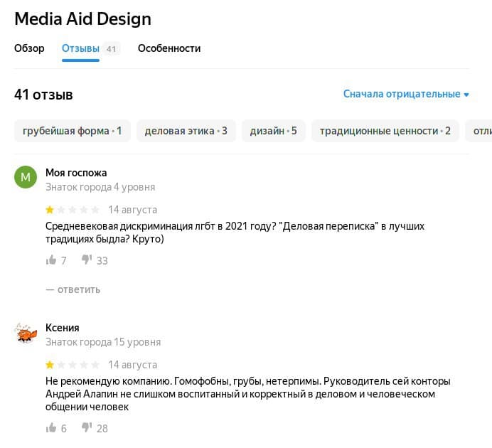Click the Ксения one-star rating
The width and height of the screenshot is (492, 448).
(x=73, y=365)
